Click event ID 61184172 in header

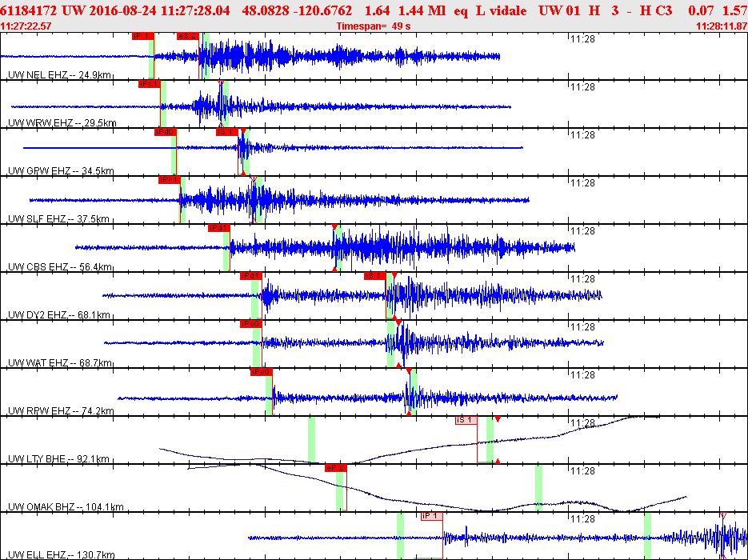(29, 10)
